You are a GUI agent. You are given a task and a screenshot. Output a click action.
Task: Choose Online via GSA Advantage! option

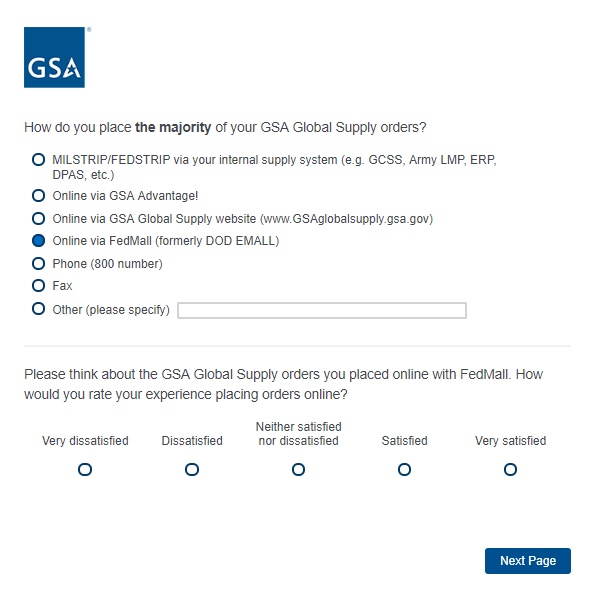(39, 196)
